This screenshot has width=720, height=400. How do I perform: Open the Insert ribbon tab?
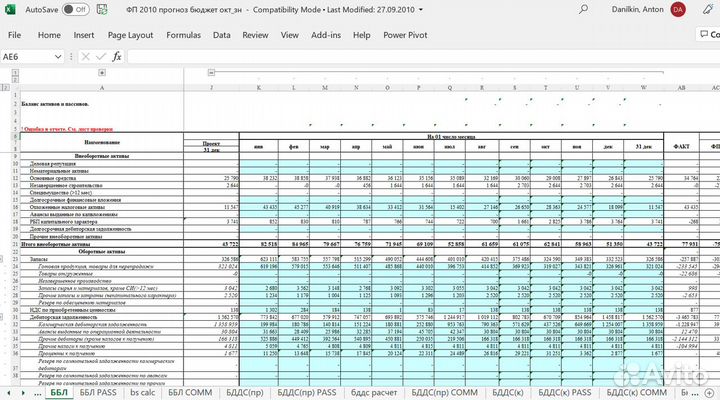(x=84, y=35)
